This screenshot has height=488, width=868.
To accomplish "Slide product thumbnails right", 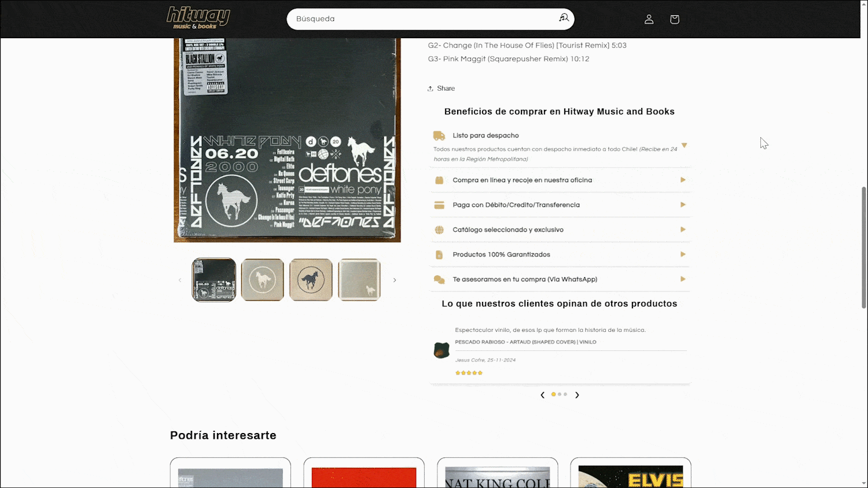I will click(x=395, y=280).
